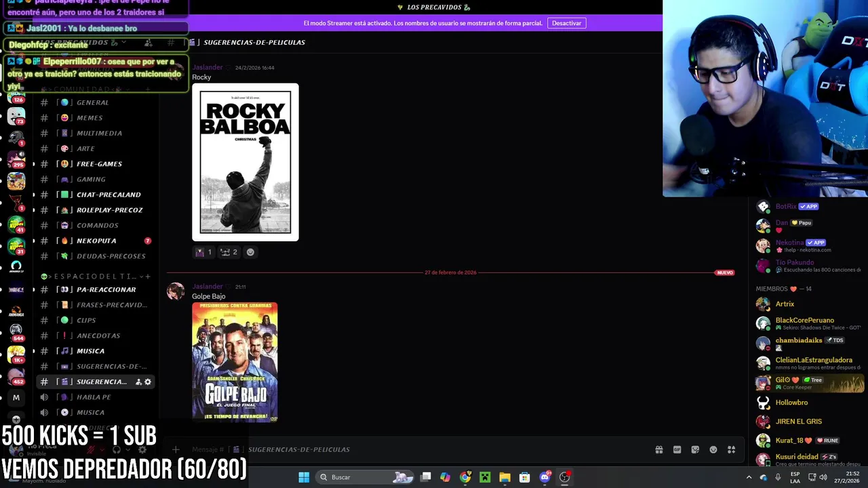Open the sticker picker
Screen dimensions: 868x488
(695, 449)
